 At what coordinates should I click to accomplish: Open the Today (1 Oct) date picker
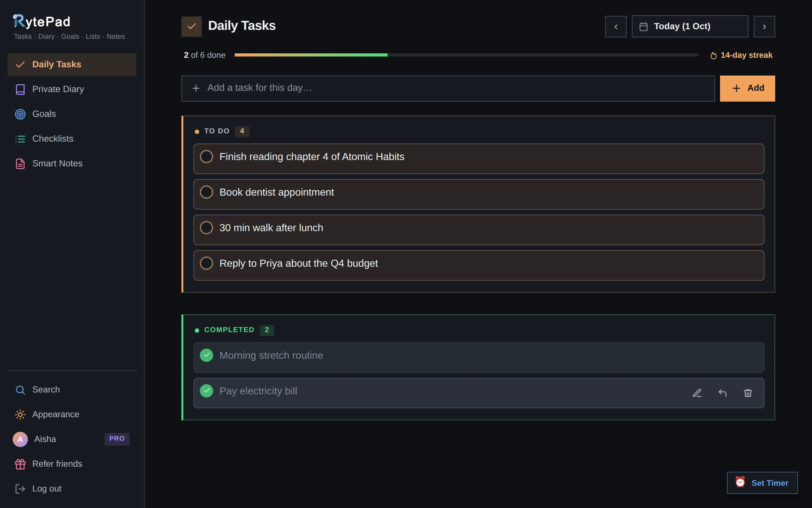690,26
